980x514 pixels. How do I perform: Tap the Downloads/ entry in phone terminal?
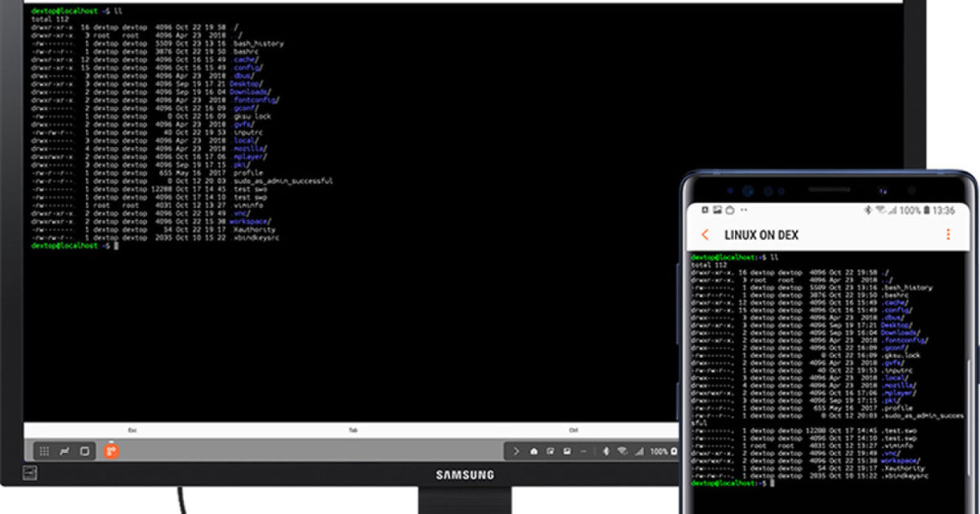click(x=902, y=333)
